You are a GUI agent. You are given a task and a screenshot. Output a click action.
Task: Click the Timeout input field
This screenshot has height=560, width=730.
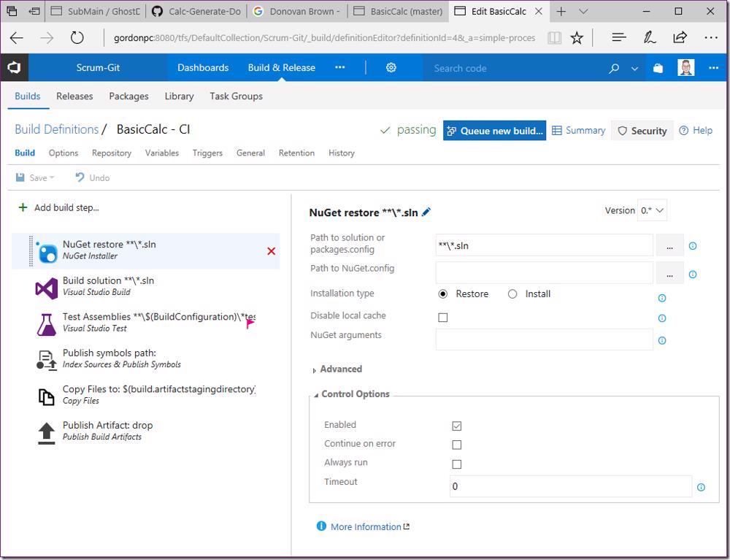point(570,486)
